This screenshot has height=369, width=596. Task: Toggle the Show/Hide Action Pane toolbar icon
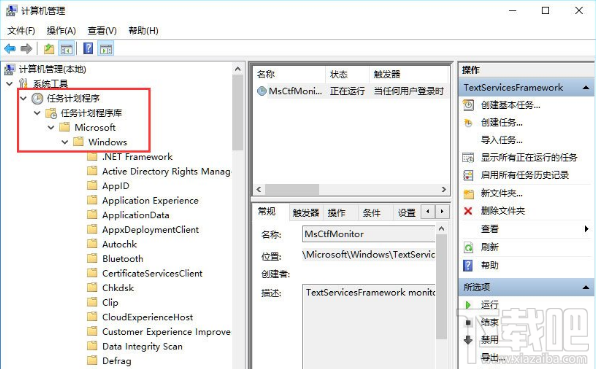pos(106,49)
